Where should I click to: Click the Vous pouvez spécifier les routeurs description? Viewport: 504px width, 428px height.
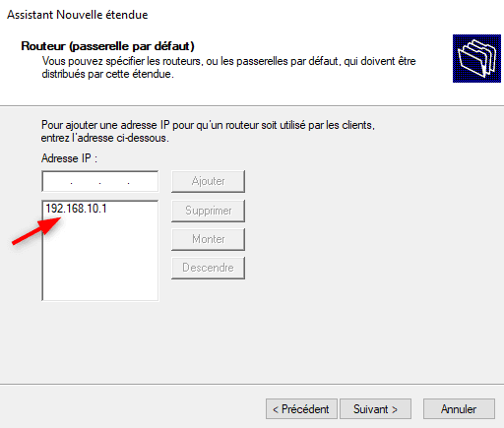coord(228,68)
